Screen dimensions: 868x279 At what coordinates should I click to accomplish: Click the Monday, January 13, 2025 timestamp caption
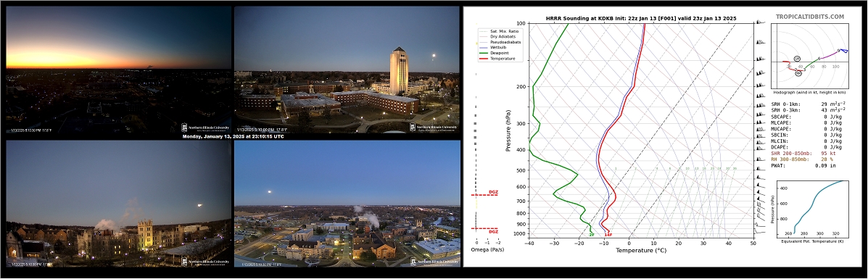pyautogui.click(x=233, y=136)
